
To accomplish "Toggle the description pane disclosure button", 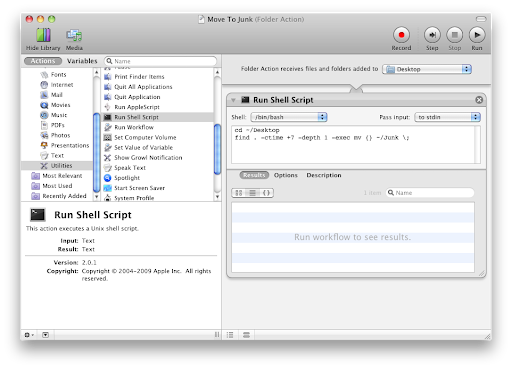I will pyautogui.click(x=46, y=335).
